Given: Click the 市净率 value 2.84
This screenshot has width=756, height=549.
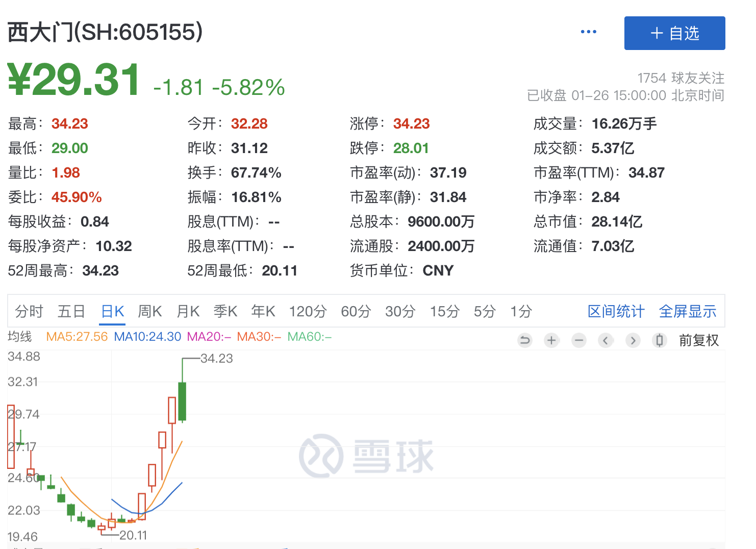Looking at the screenshot, I should point(606,197).
